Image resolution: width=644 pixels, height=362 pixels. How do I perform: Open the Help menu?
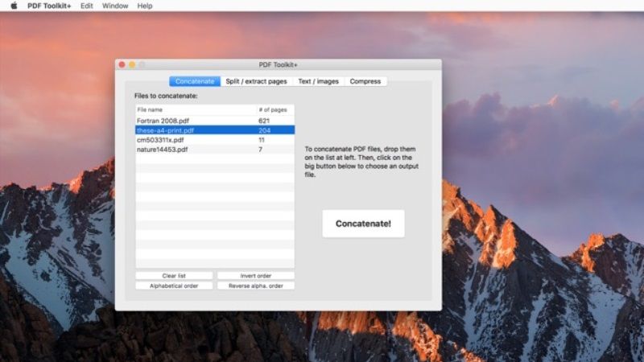point(145,6)
